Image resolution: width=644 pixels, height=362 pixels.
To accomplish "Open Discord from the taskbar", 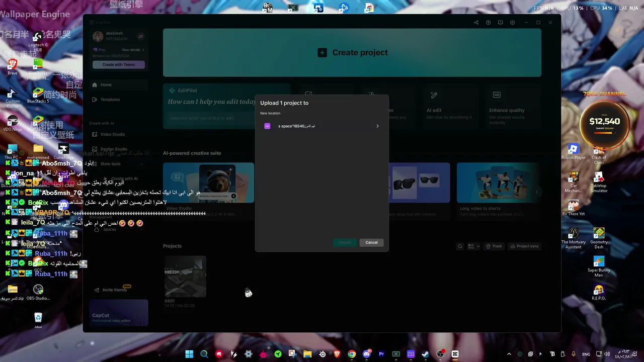I will 366,354.
